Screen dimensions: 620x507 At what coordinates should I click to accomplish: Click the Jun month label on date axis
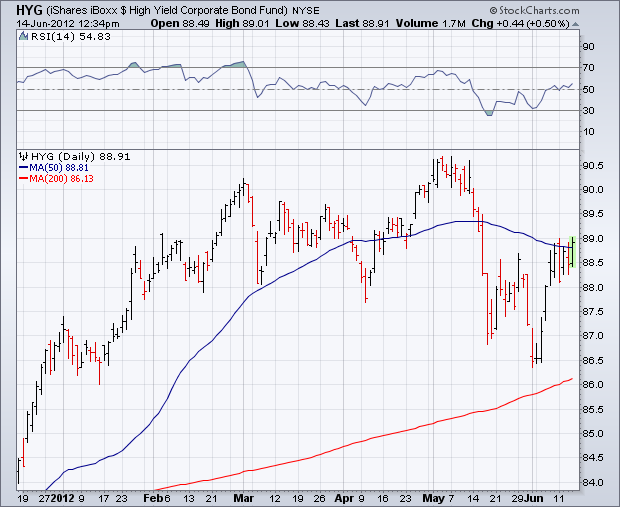tap(533, 498)
